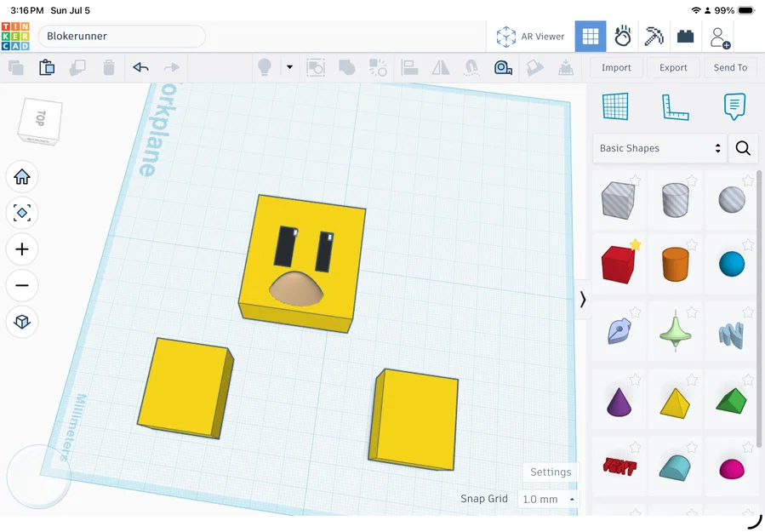Image resolution: width=765 pixels, height=532 pixels.
Task: Zoom in with the plus button
Action: pos(22,249)
